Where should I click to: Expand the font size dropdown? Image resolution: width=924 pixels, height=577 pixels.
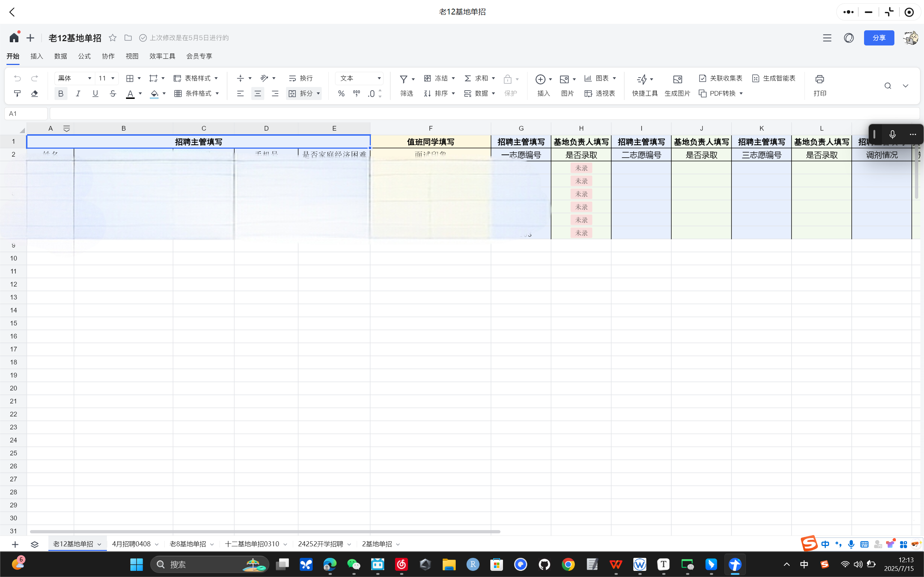113,78
